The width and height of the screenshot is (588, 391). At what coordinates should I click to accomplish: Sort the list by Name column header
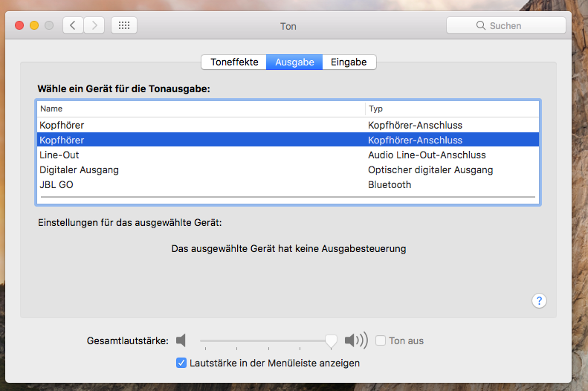(201, 109)
